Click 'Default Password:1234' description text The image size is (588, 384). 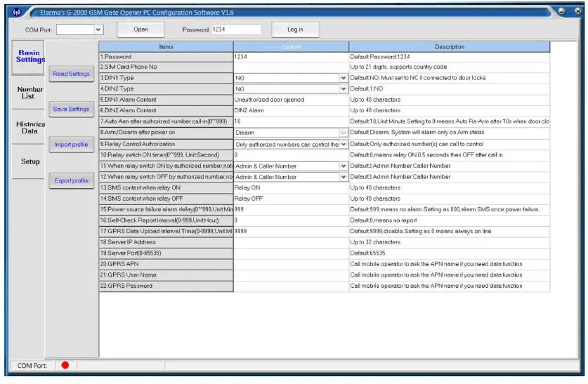click(x=380, y=57)
